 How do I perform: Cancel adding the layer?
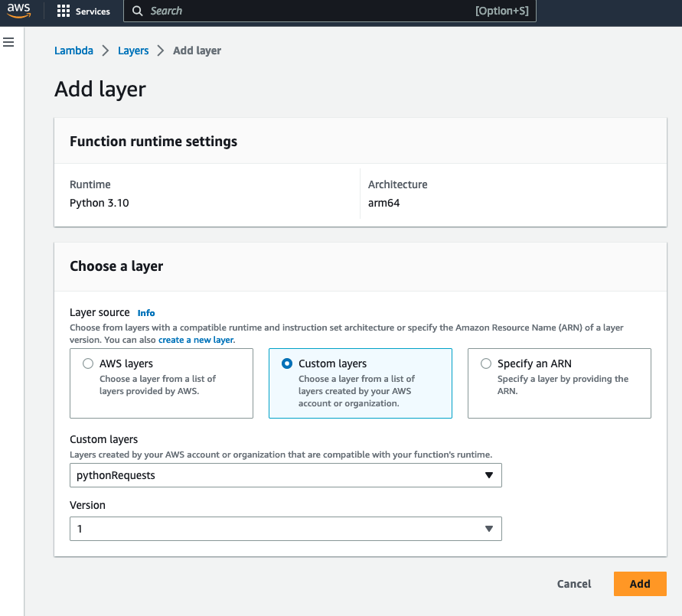click(573, 583)
